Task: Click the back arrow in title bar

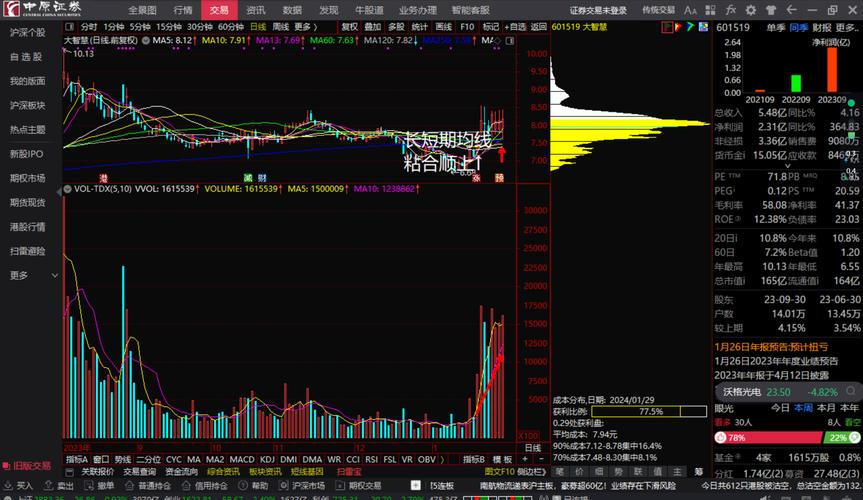Action: [791, 10]
